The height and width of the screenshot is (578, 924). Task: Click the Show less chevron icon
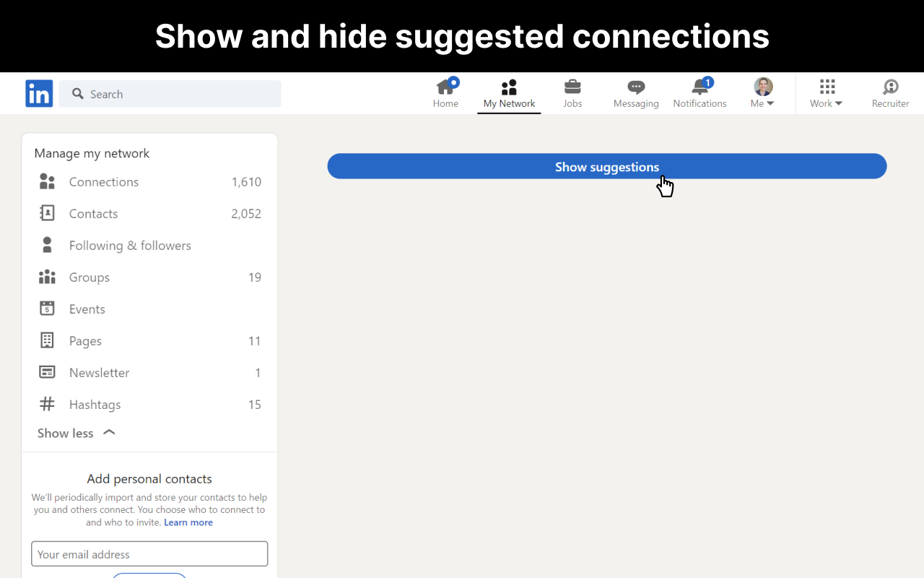coord(109,432)
